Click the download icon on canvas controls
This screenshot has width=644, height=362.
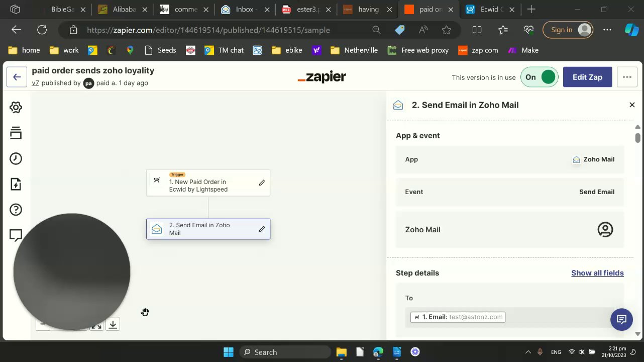point(113,324)
